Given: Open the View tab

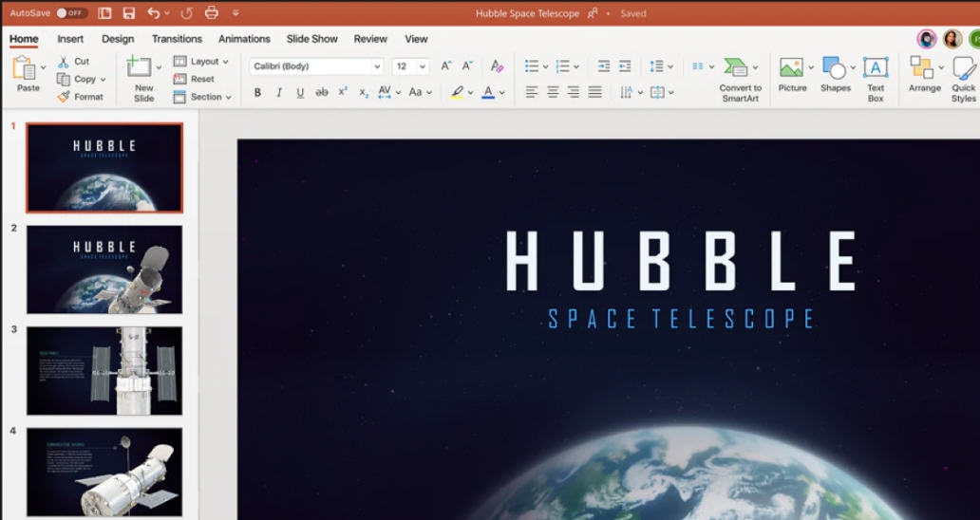Looking at the screenshot, I should (416, 39).
